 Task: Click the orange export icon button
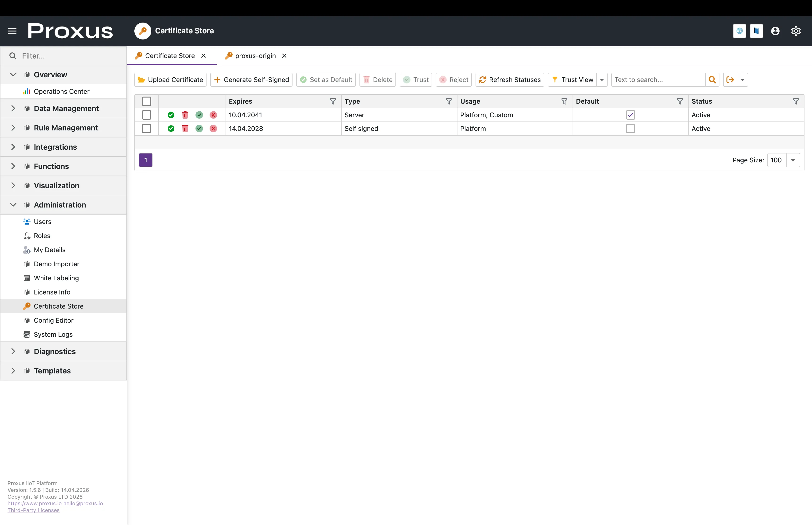(730, 80)
